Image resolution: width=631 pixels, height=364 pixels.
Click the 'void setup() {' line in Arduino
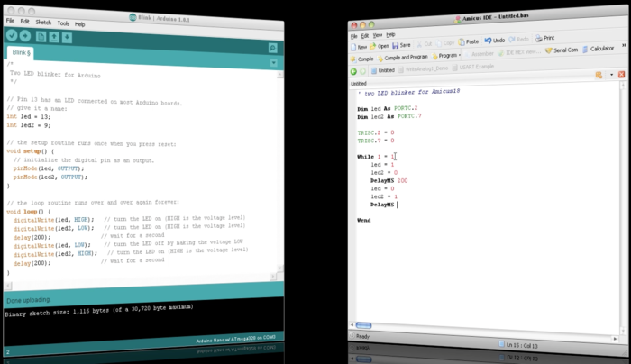click(30, 151)
